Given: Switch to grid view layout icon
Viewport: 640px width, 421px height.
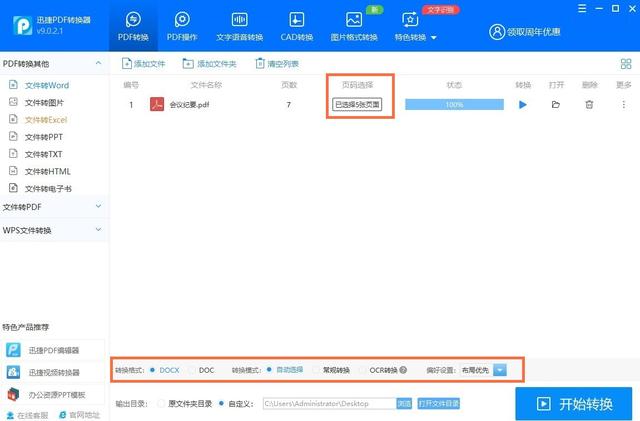Looking at the screenshot, I should coord(626,64).
